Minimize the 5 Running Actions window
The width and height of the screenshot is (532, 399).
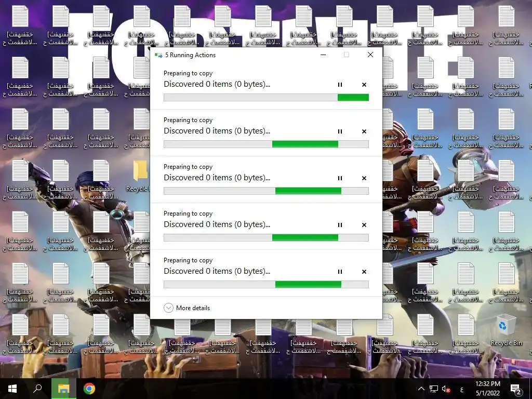tap(323, 55)
